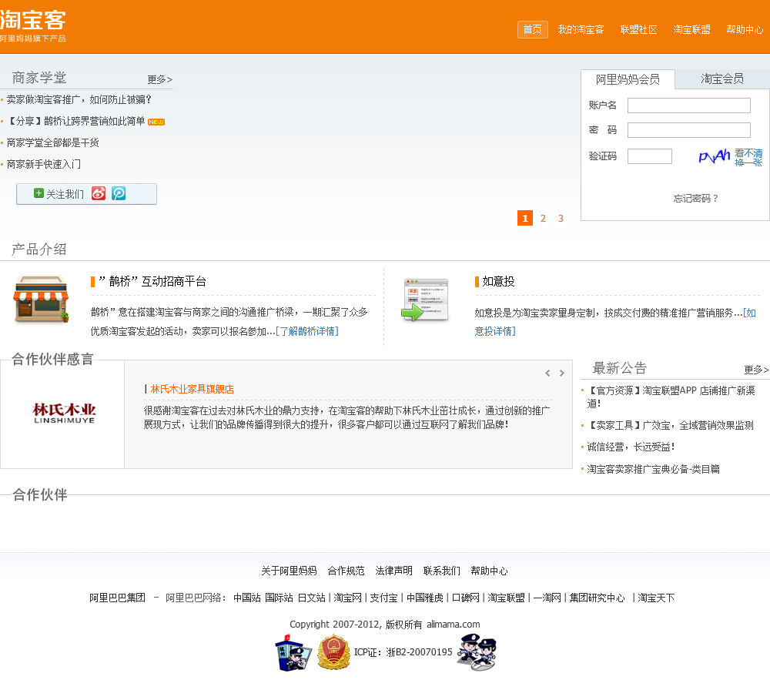
Task: Open 支付宝 footer link
Action: pos(384,598)
